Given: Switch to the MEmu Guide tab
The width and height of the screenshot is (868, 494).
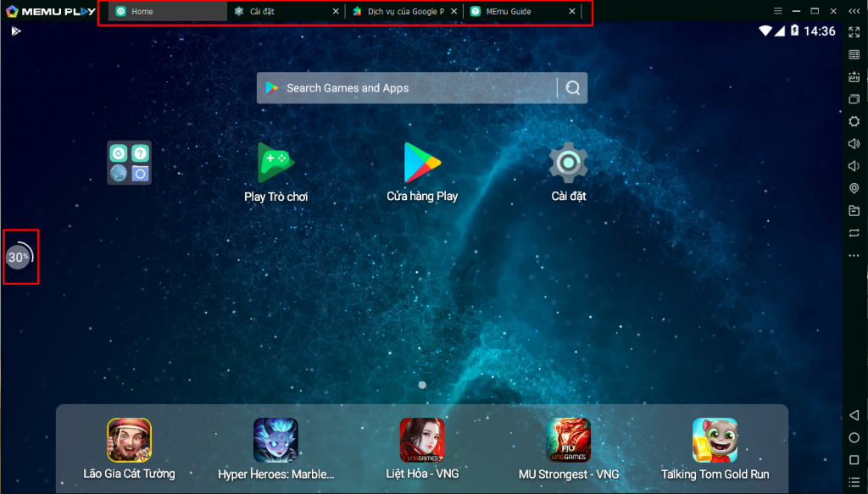Looking at the screenshot, I should (522, 11).
